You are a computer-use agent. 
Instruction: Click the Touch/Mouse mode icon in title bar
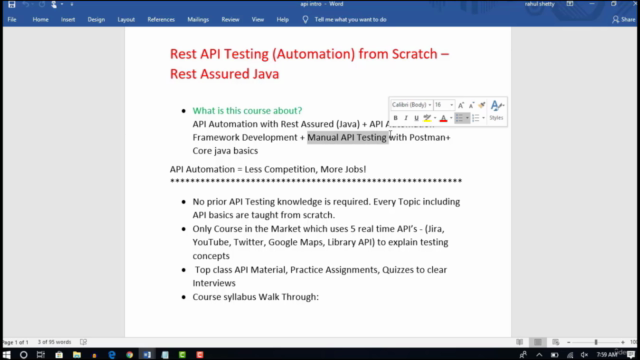(54, 4)
